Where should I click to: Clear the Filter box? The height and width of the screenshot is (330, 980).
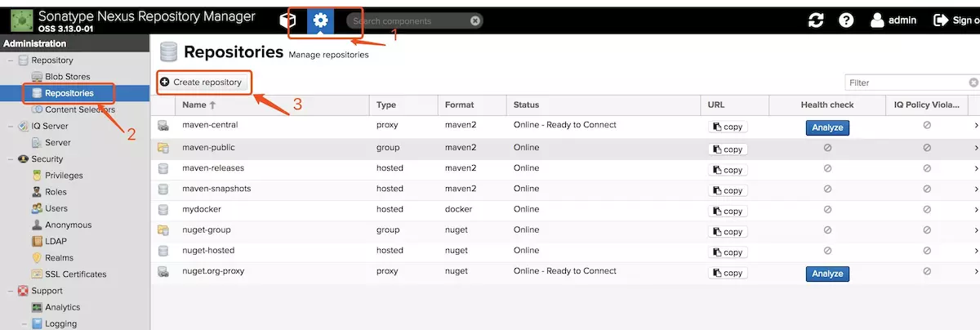(x=973, y=82)
